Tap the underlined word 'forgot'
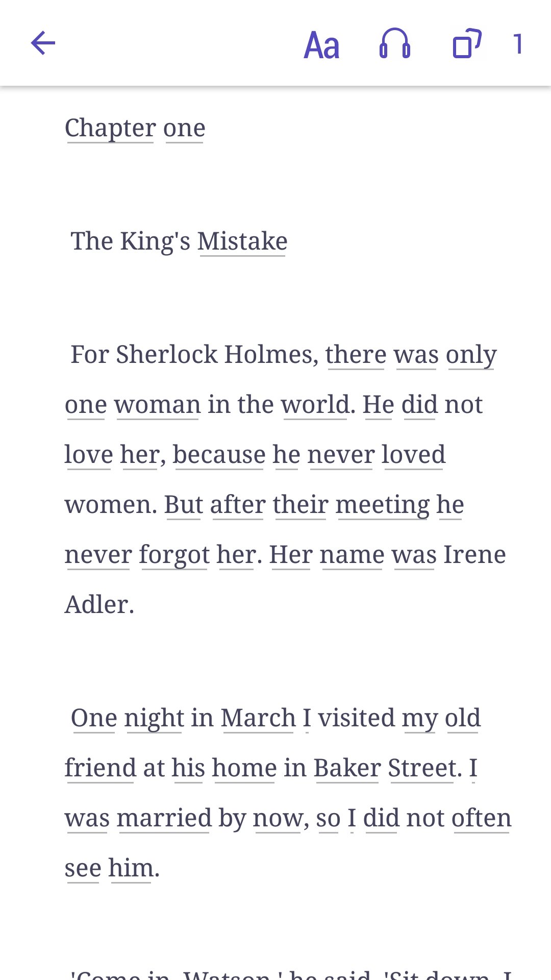Viewport: 551px width, 980px height. (174, 555)
